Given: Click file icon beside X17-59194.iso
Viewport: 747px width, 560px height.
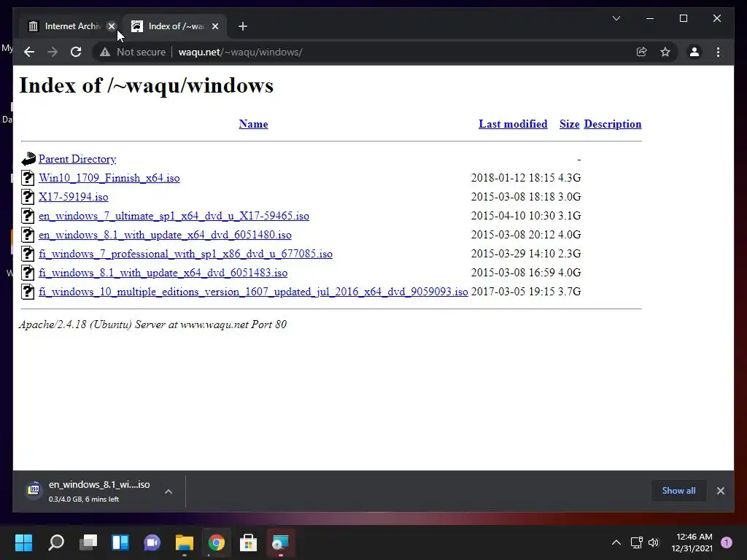Looking at the screenshot, I should pyautogui.click(x=28, y=197).
